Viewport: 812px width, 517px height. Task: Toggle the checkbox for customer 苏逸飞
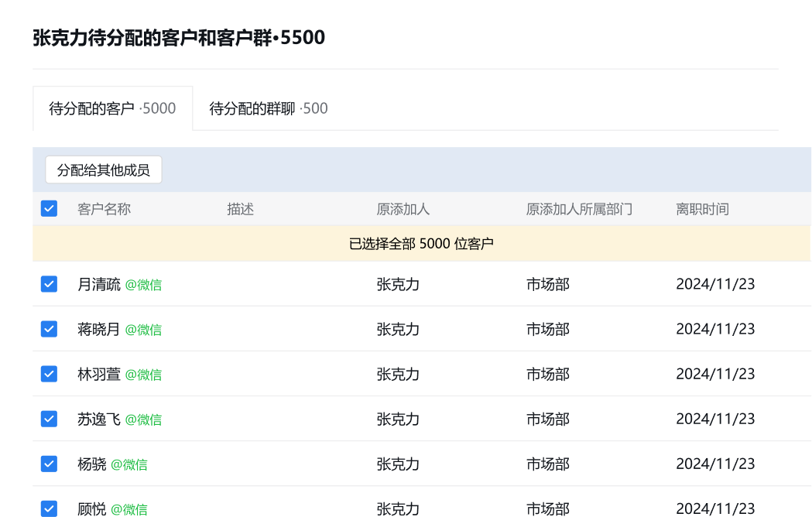point(49,419)
